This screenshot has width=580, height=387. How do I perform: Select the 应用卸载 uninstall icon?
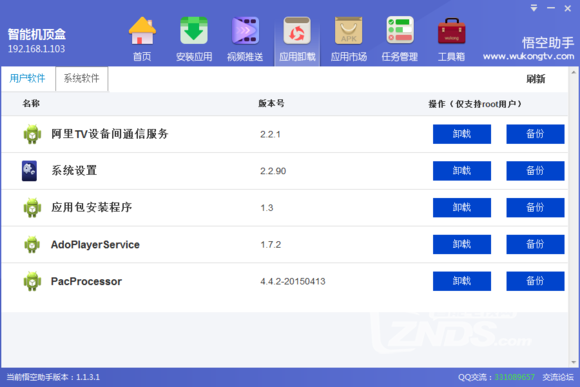click(x=297, y=31)
